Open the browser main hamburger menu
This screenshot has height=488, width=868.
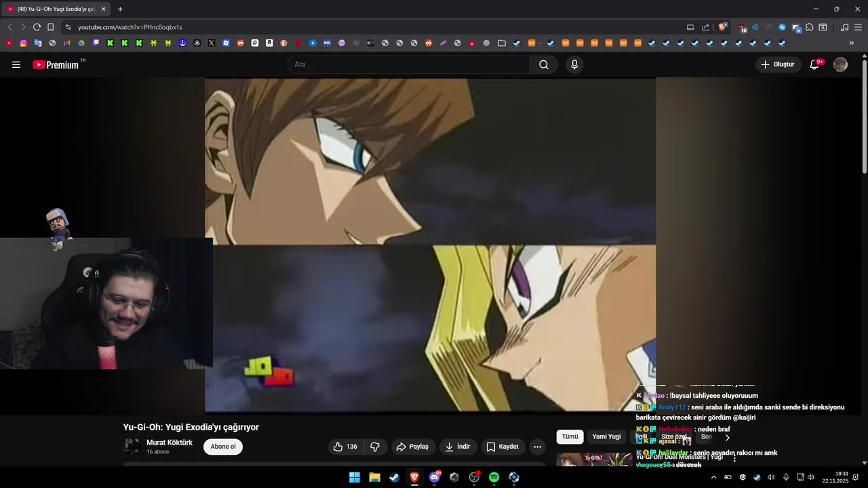pyautogui.click(x=859, y=27)
